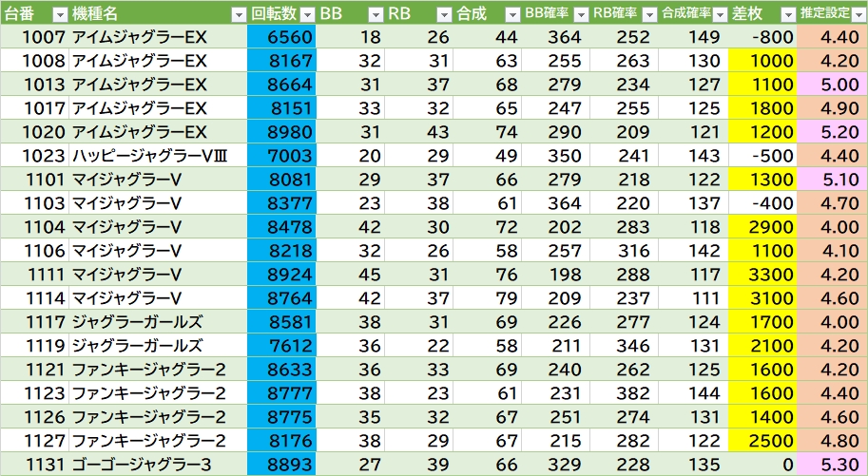Open the 台番 column filter dropdown

60,15
